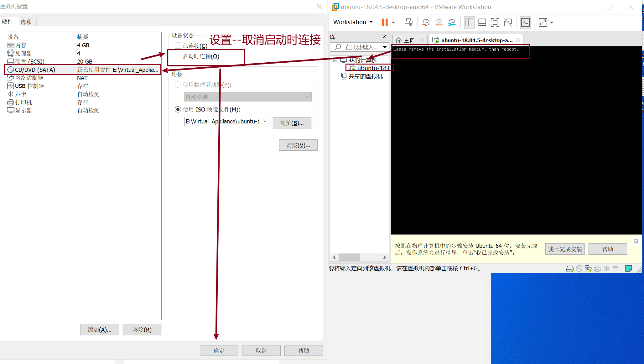Viewport: 644px width, 364px height.
Task: Select the 处理器 device row
Action: (83, 53)
